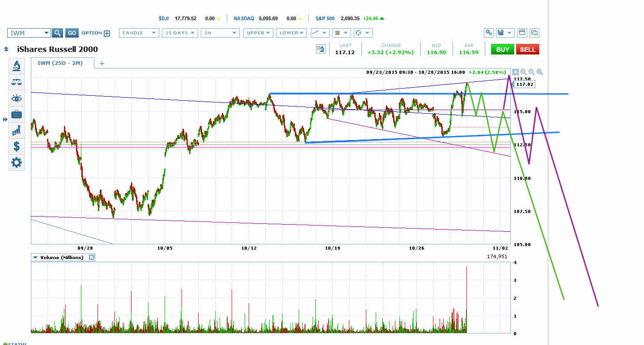Expand the sidebar with double-arrow icon
This screenshot has width=644, height=345.
click(x=5, y=119)
